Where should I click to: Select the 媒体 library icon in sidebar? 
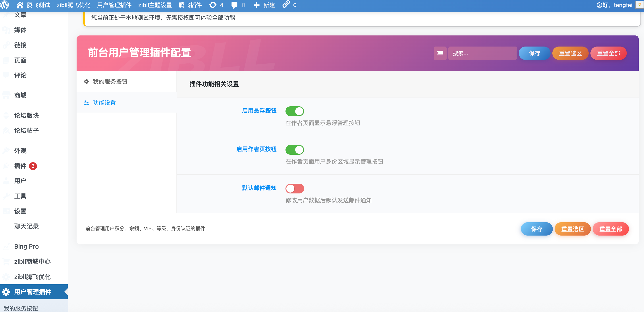6,30
